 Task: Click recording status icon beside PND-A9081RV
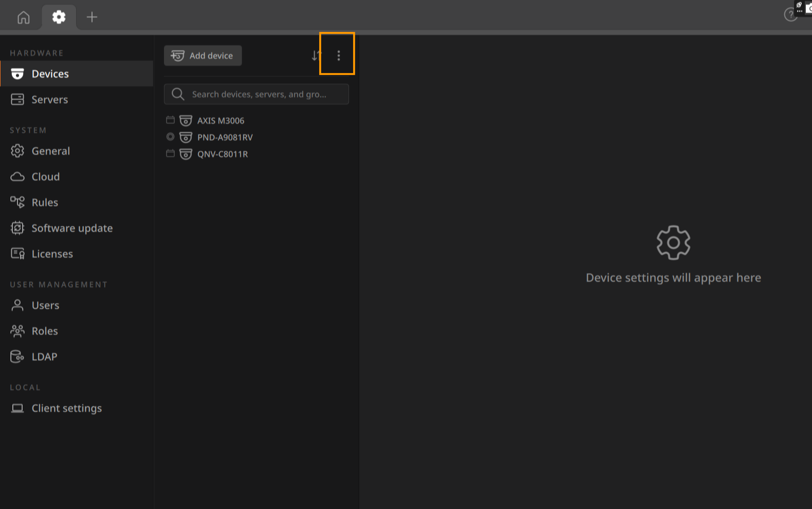pyautogui.click(x=170, y=137)
